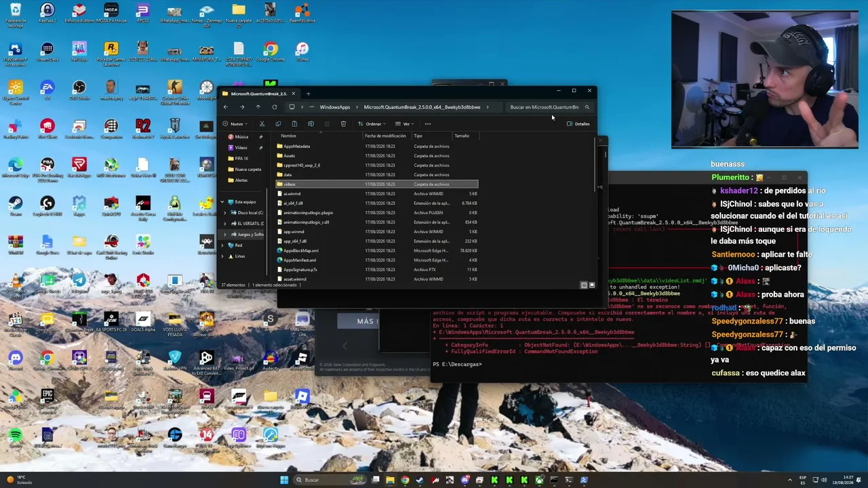868x488 pixels.
Task: Open the Ordenar sort dropdown
Action: click(x=372, y=124)
